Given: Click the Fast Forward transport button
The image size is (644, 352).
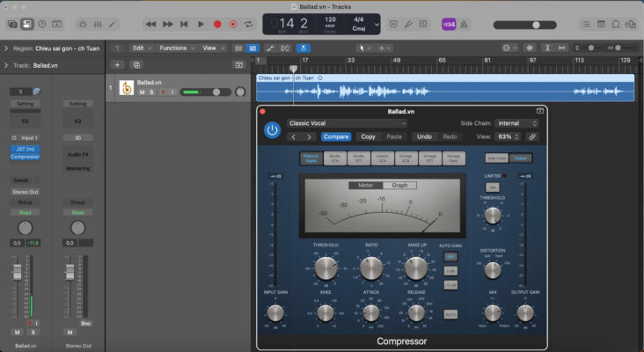Looking at the screenshot, I should [168, 25].
